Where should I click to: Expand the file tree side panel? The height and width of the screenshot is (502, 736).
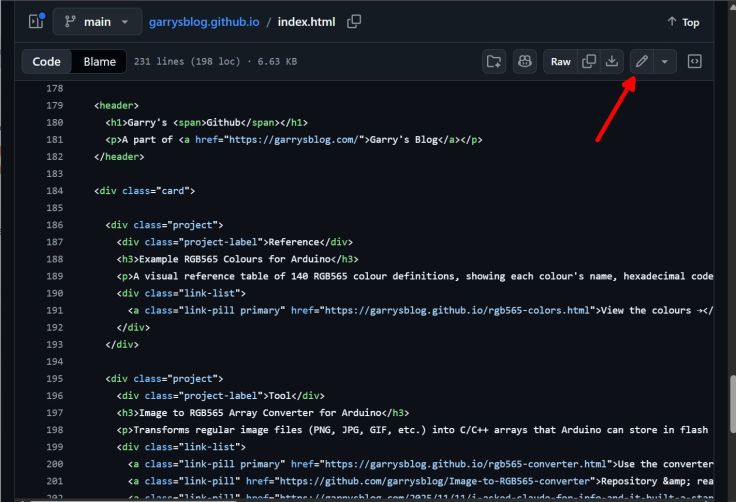click(37, 22)
